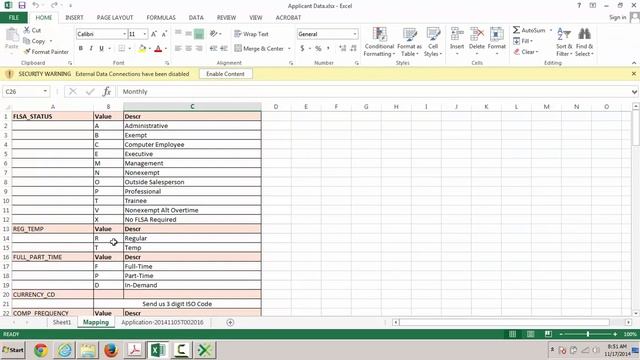Image resolution: width=640 pixels, height=360 pixels.
Task: Toggle Italic formatting
Action: [x=91, y=48]
